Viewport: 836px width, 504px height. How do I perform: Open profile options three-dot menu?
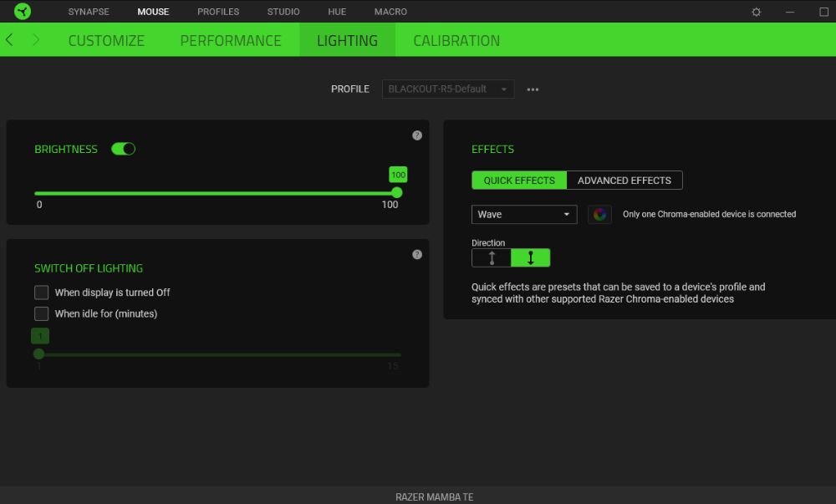[x=533, y=89]
